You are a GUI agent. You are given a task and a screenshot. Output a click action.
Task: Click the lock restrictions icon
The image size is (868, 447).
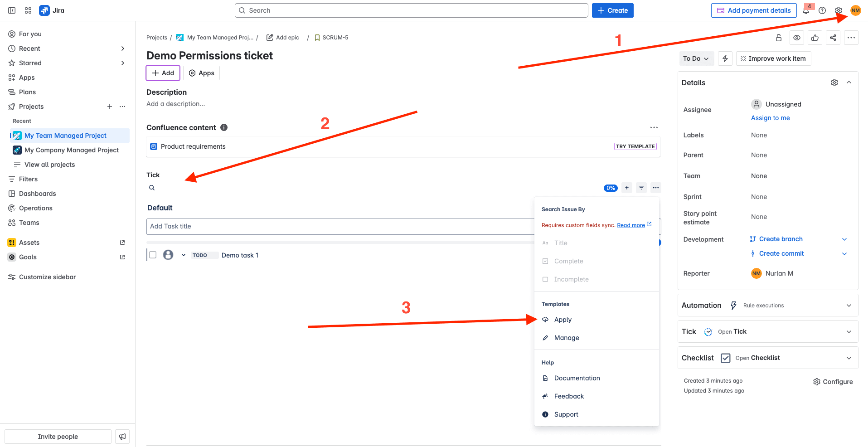(x=779, y=38)
